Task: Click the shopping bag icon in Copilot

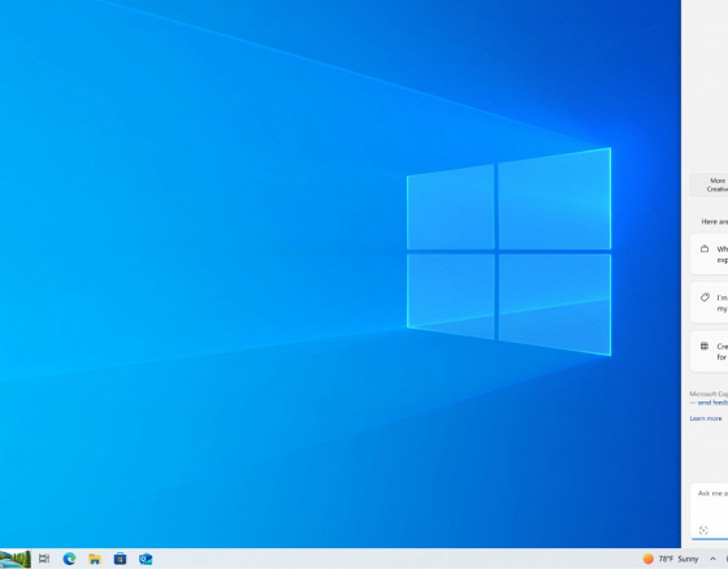Action: (705, 249)
